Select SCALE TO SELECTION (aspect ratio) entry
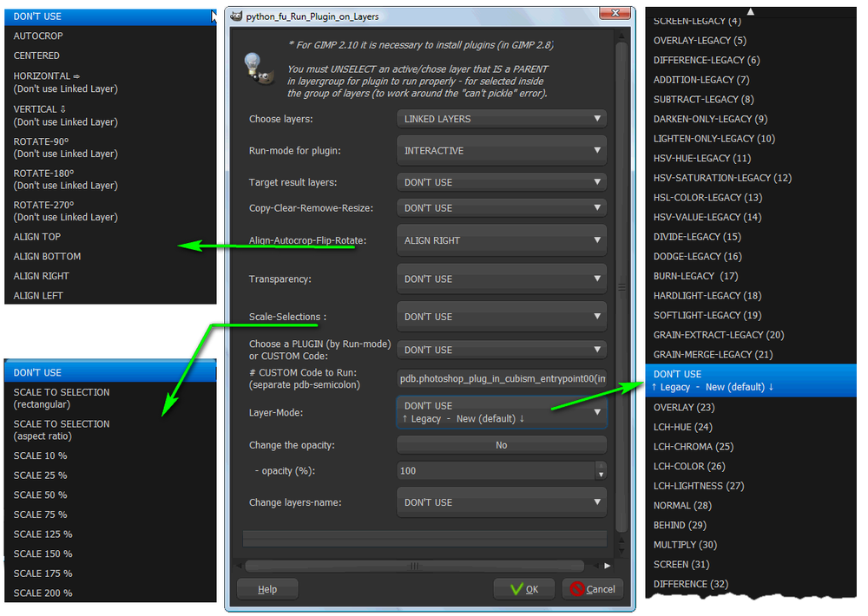The width and height of the screenshot is (868, 616). pos(110,429)
